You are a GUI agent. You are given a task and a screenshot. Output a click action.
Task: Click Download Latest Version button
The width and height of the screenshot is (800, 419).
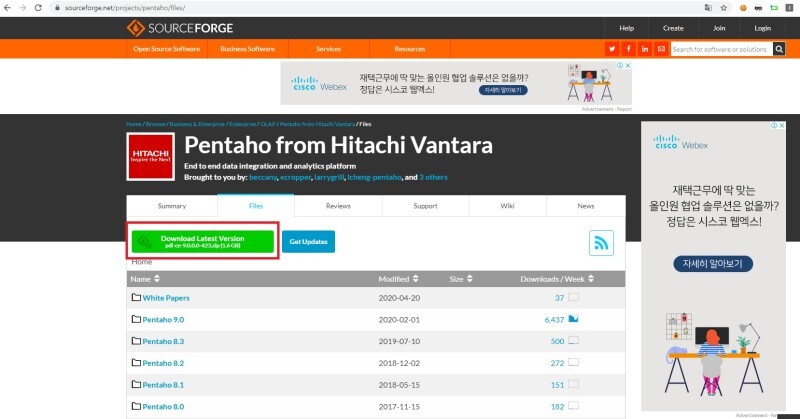pyautogui.click(x=203, y=241)
